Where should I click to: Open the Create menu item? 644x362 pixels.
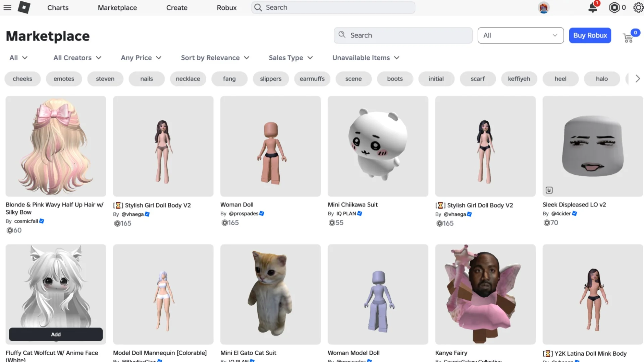click(x=177, y=7)
